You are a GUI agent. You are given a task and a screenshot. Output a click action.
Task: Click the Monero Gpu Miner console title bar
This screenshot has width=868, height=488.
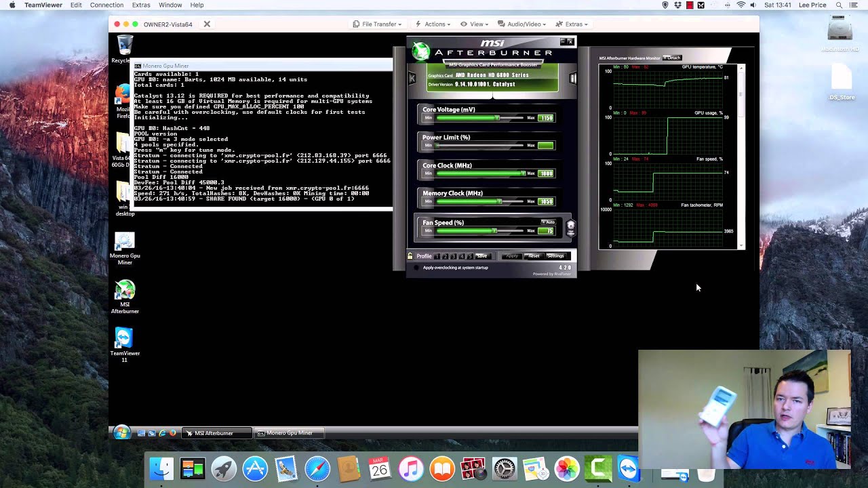[262, 66]
